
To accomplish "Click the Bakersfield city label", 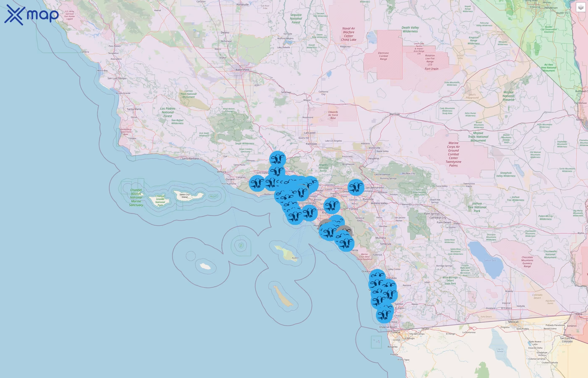I will 242,70.
